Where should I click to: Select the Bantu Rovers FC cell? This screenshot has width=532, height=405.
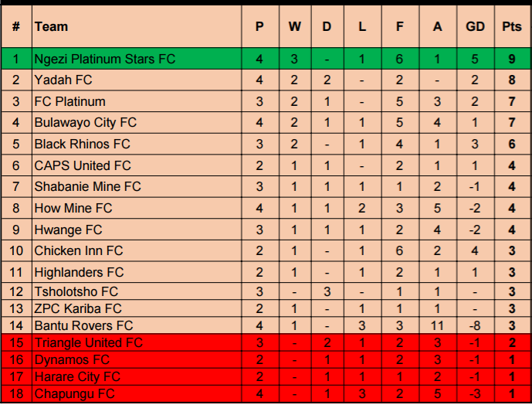(x=83, y=325)
